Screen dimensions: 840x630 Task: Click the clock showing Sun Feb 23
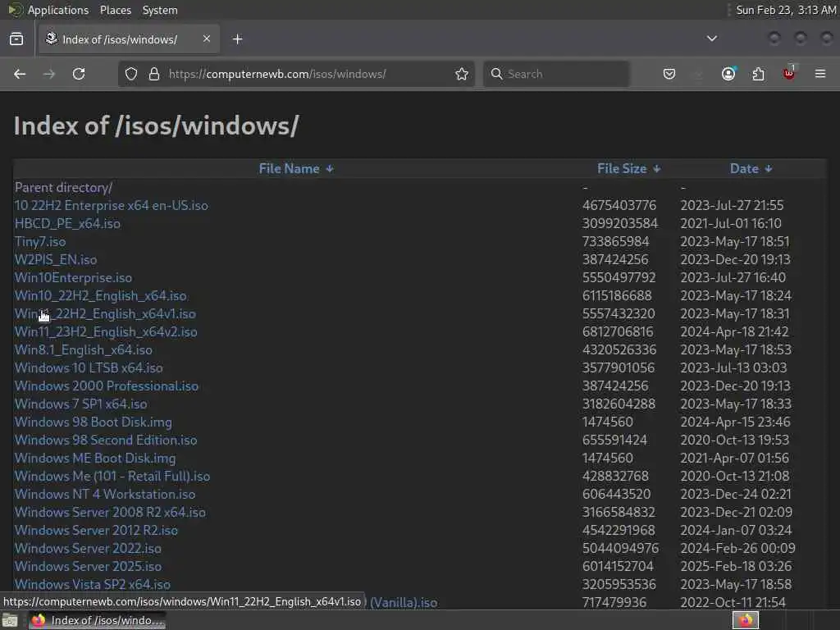(x=786, y=10)
